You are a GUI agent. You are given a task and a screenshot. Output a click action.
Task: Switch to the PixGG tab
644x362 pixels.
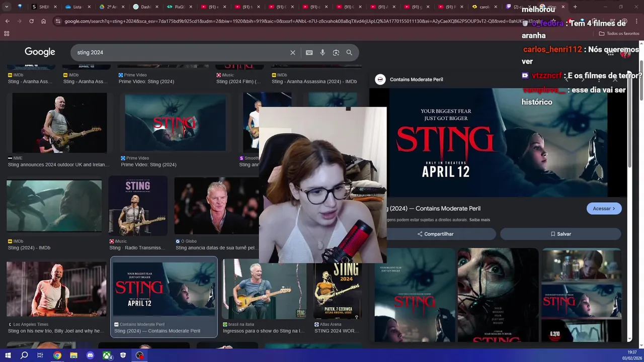179,7
